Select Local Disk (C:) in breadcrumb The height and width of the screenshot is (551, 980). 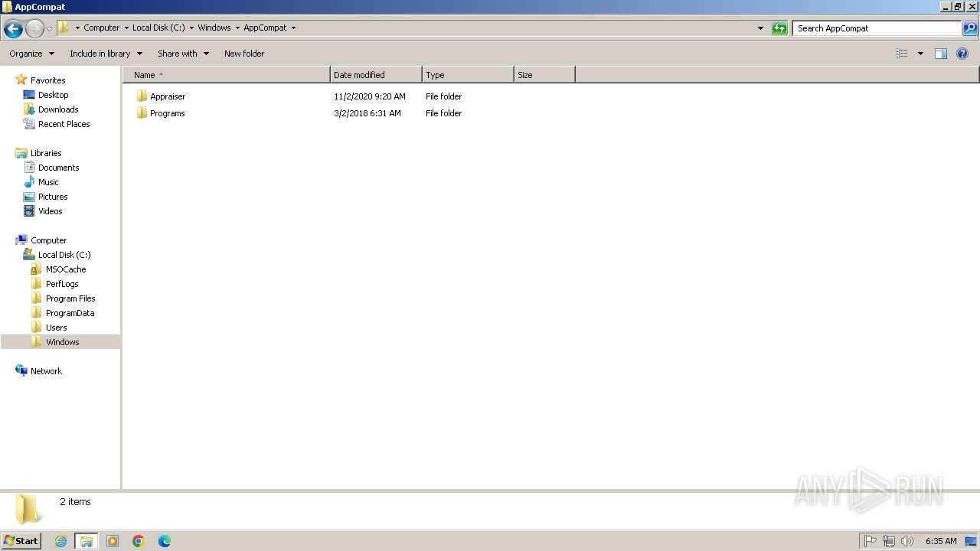tap(158, 28)
